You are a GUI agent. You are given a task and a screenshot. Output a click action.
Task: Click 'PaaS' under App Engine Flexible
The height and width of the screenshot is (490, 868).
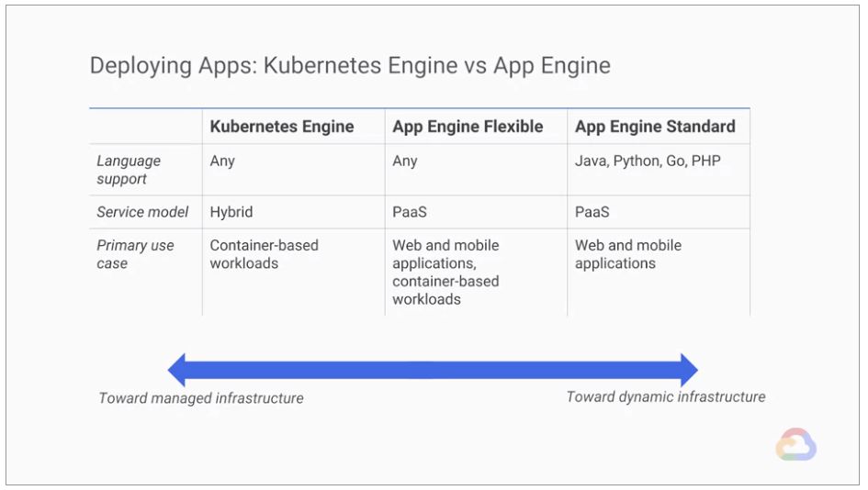(x=410, y=212)
